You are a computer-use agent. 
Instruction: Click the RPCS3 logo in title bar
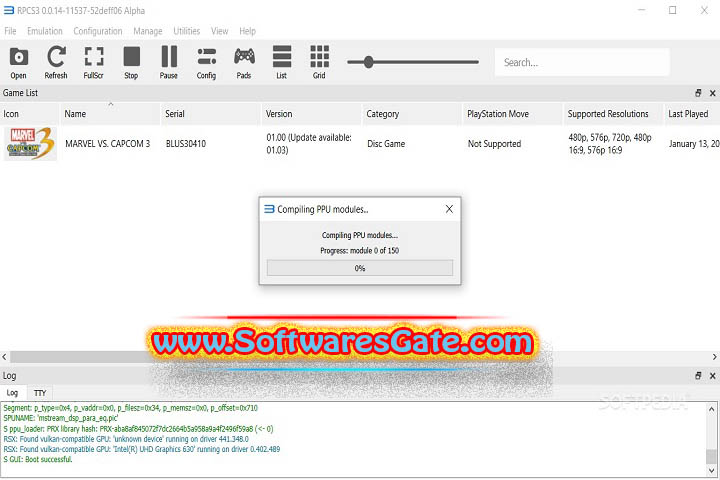[x=9, y=10]
